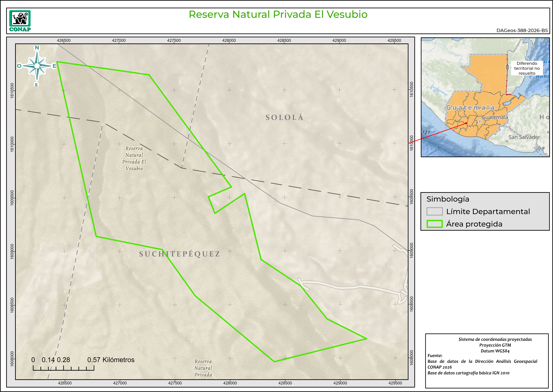Click the SUCHITEPÉQUEZ department label

coord(180,254)
